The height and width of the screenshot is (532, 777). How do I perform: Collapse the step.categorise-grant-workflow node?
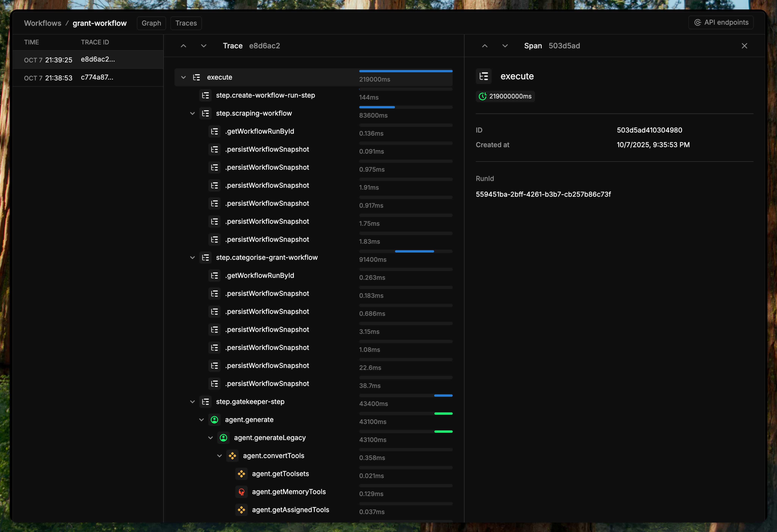192,258
